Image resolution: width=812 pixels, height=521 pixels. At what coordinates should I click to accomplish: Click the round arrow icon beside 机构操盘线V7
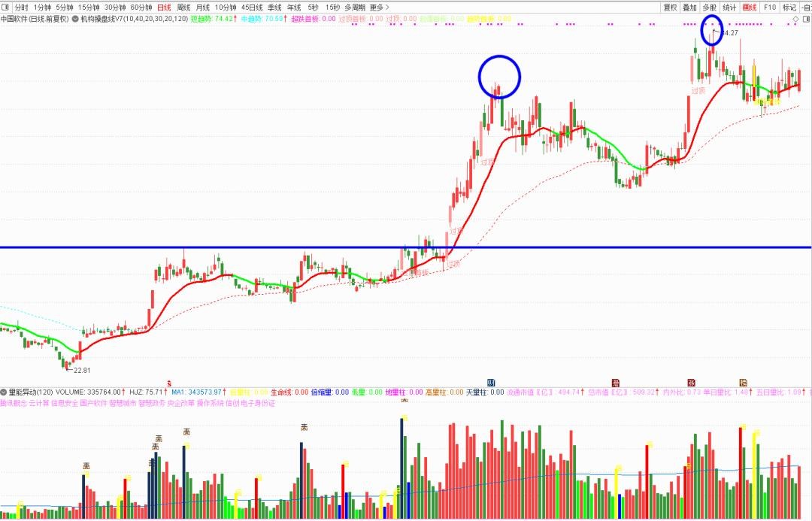coord(75,19)
